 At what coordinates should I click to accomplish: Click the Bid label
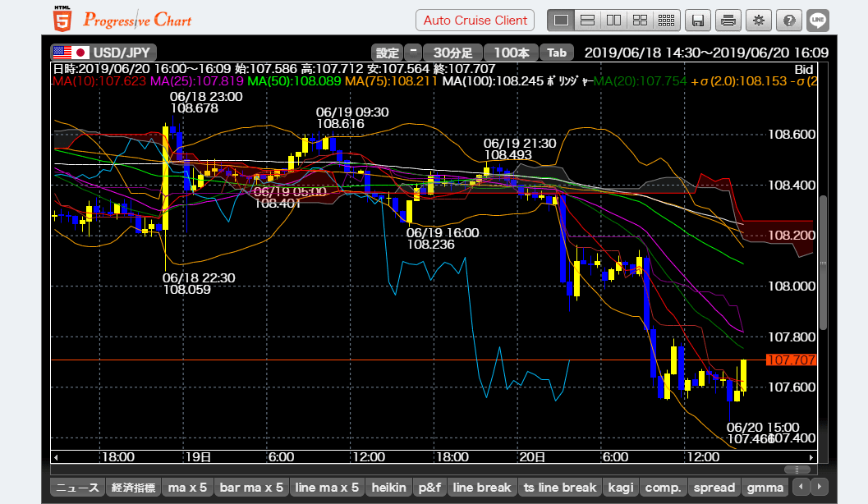coord(804,69)
